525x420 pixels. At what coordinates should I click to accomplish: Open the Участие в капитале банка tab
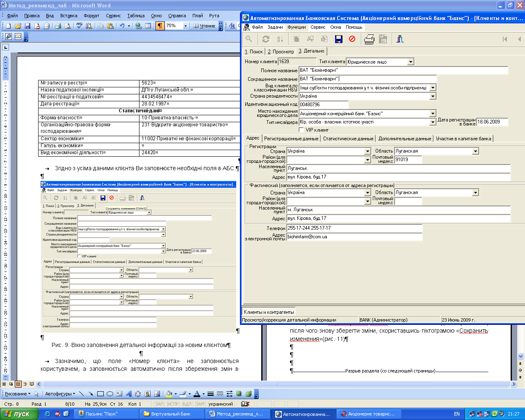(463, 139)
